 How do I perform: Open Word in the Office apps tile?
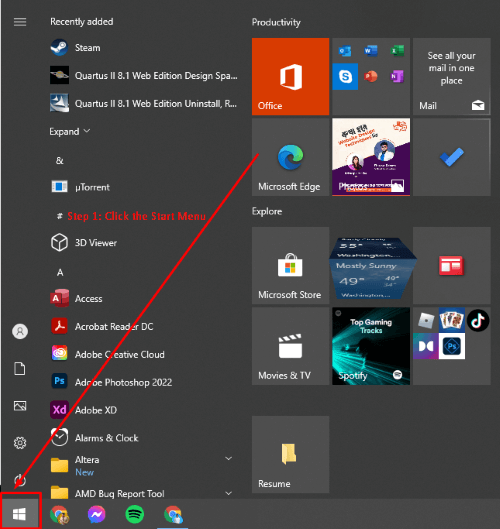[371, 51]
